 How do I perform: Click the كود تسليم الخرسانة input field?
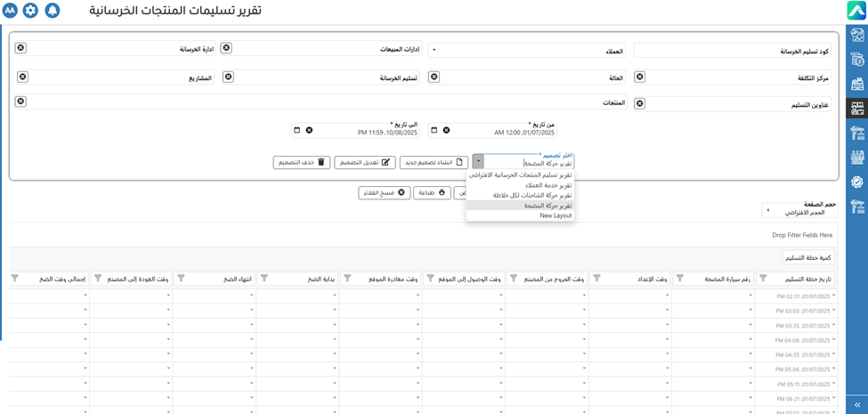[x=730, y=52]
